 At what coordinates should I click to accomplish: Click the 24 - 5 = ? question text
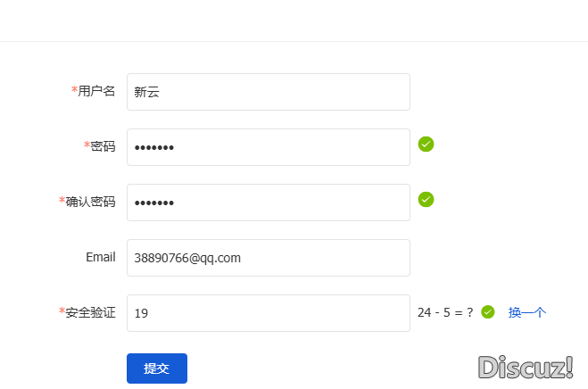coord(445,312)
